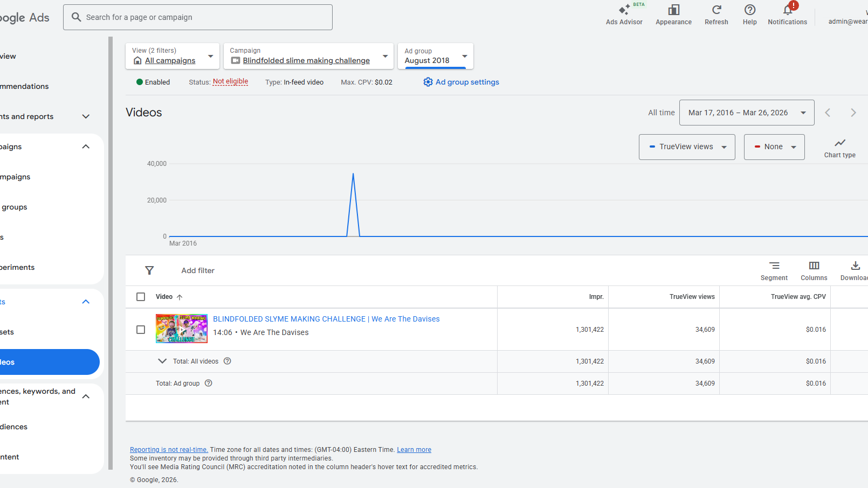The image size is (868, 488).
Task: Click Learn more link
Action: tap(414, 450)
